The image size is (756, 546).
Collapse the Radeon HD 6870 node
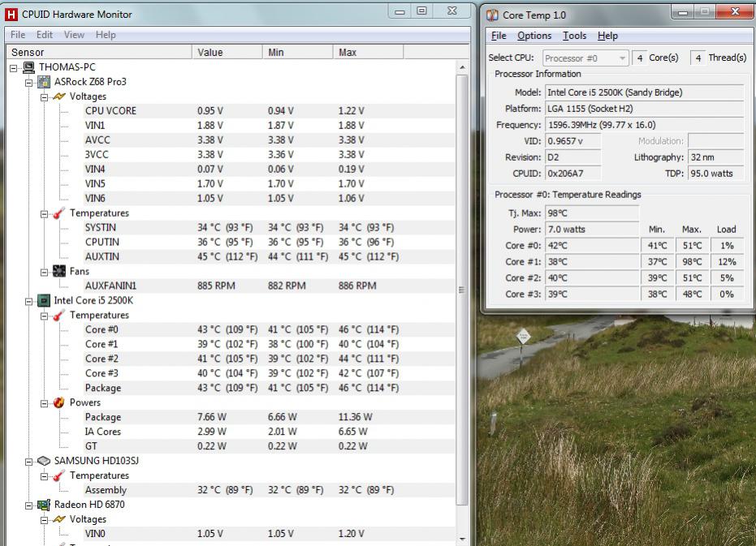(29, 505)
